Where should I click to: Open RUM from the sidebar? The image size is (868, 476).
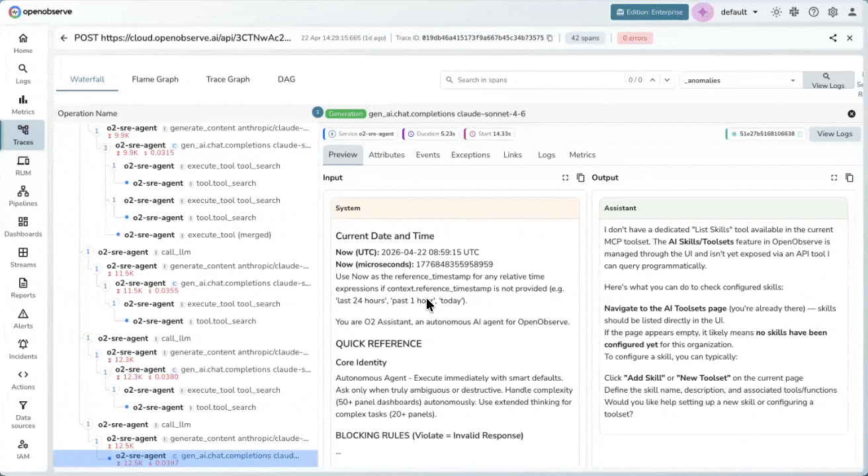[23, 166]
